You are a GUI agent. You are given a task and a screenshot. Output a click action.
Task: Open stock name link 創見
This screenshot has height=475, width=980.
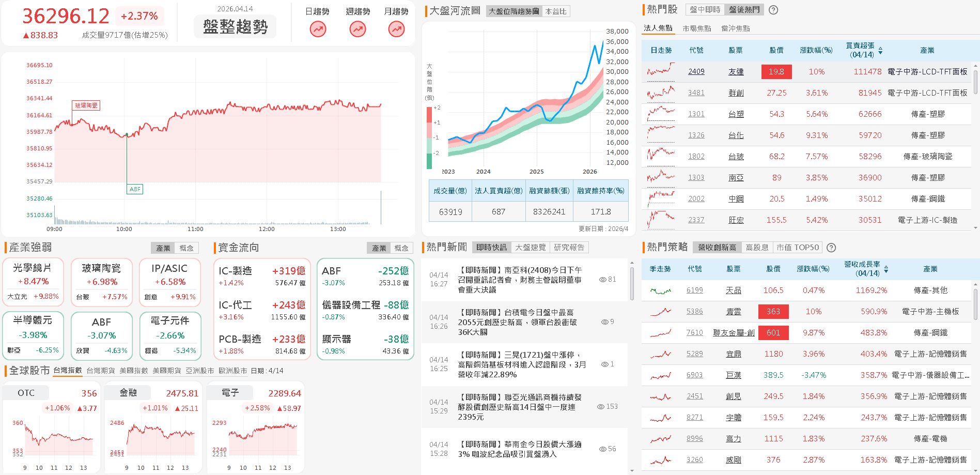coord(734,396)
